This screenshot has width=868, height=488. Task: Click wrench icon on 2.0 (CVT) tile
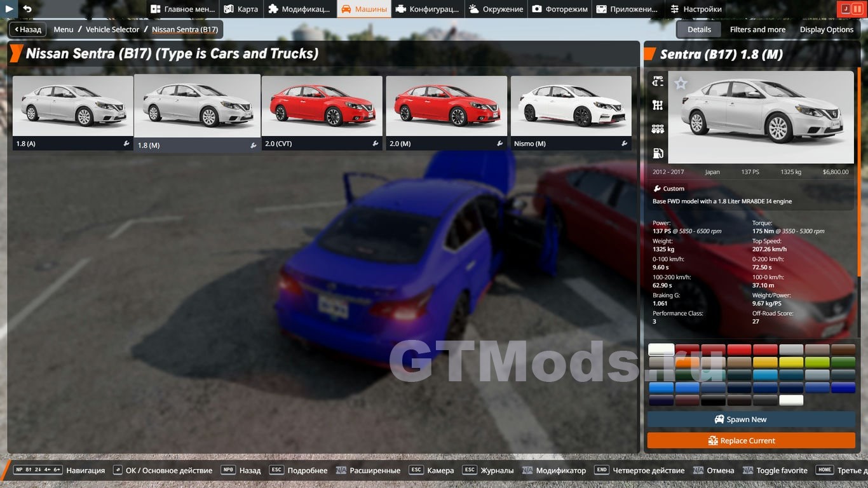[376, 144]
